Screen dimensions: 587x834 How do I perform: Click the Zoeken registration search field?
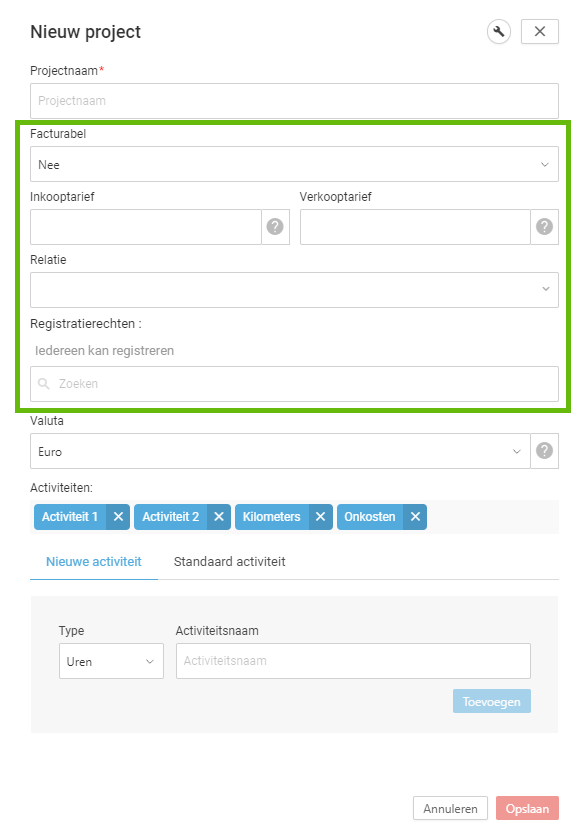[x=294, y=383]
